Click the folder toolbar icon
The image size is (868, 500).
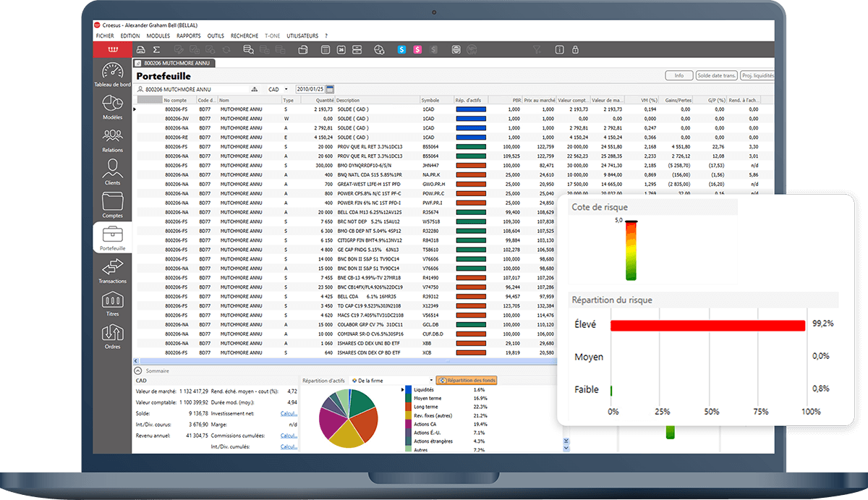[x=303, y=50]
